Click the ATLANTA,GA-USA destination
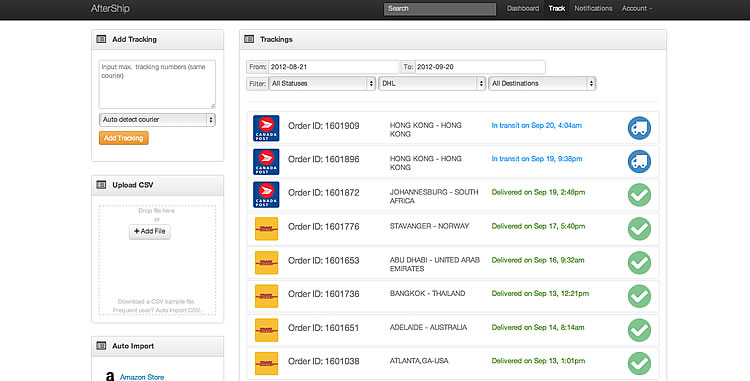Image resolution: width=750 pixels, height=381 pixels. point(419,361)
